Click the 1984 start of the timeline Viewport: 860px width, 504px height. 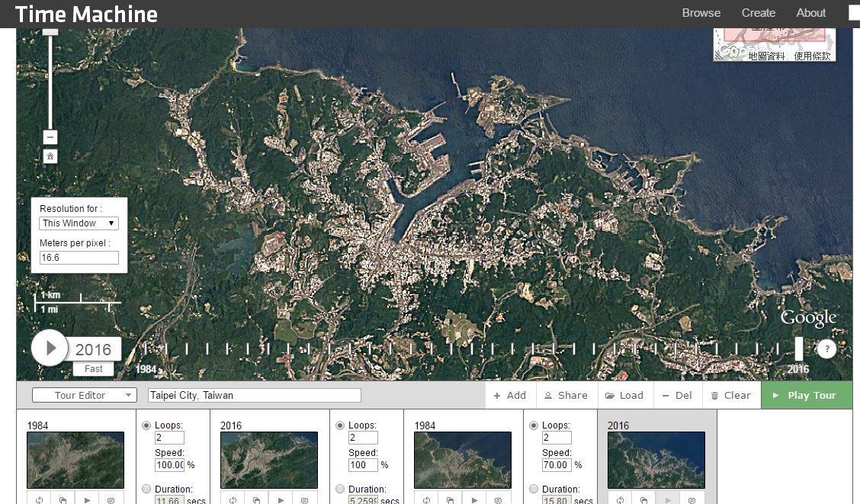[146, 369]
